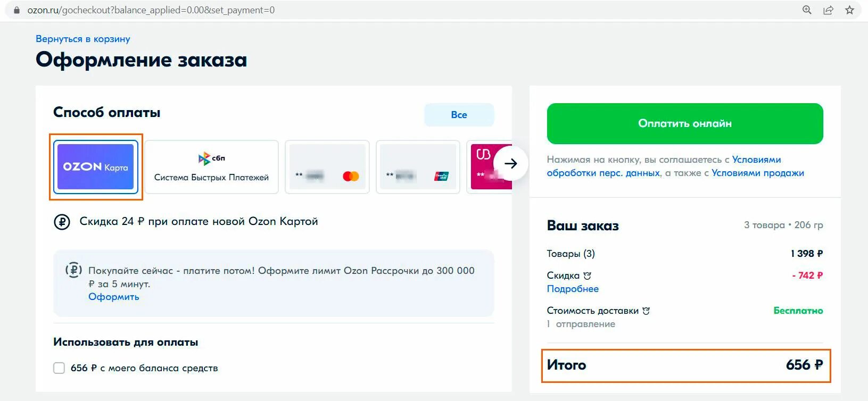Click the '1 отправление' shipment text
The width and height of the screenshot is (868, 401).
581,324
